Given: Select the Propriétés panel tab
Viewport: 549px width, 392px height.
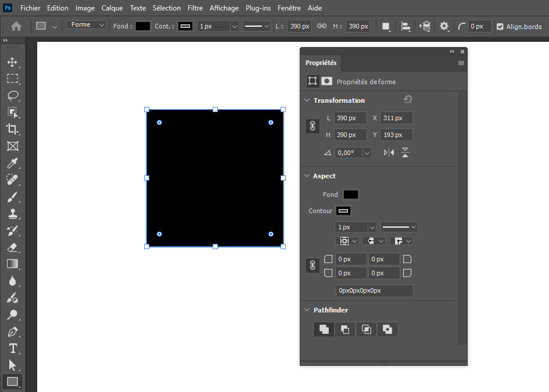Looking at the screenshot, I should [x=321, y=63].
